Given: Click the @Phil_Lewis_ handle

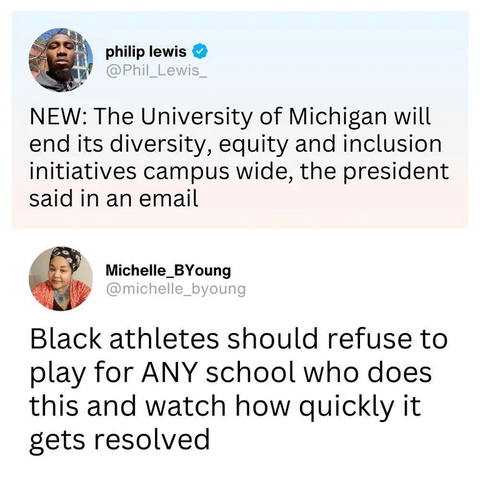Looking at the screenshot, I should coord(156,70).
